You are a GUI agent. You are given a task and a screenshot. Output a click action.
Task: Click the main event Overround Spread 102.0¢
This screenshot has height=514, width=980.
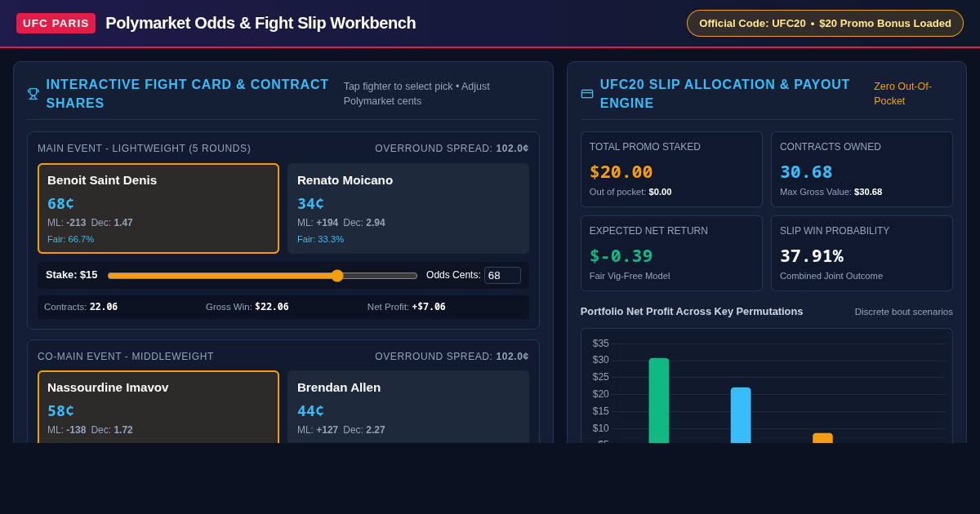coord(452,148)
